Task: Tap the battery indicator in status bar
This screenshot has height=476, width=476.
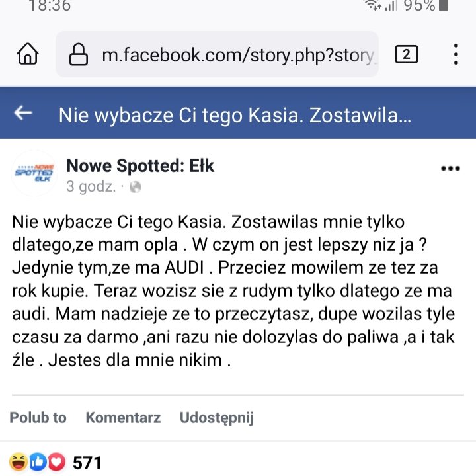Action: (444, 6)
